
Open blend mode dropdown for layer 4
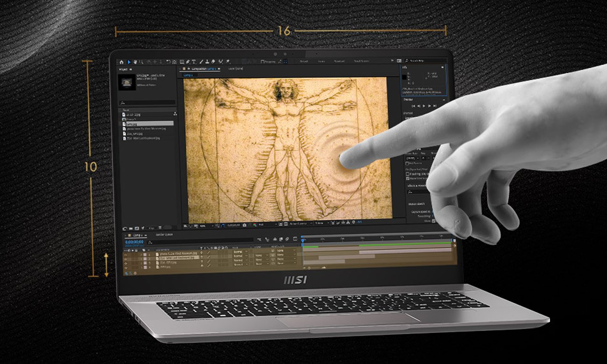241,264
